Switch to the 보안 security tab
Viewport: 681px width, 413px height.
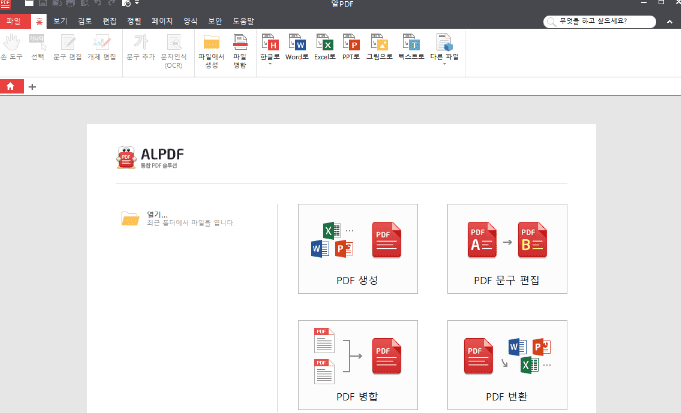click(x=215, y=21)
